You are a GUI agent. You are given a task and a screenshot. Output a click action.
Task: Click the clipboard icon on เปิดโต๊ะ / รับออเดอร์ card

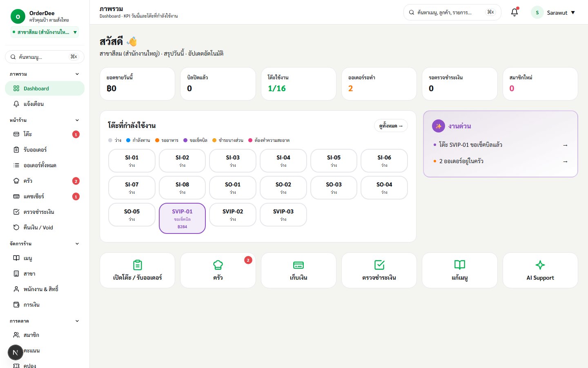(138, 265)
